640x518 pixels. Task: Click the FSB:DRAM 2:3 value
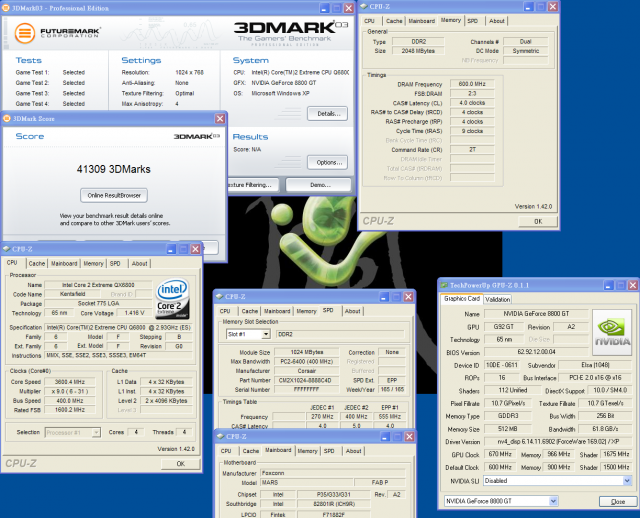472,93
